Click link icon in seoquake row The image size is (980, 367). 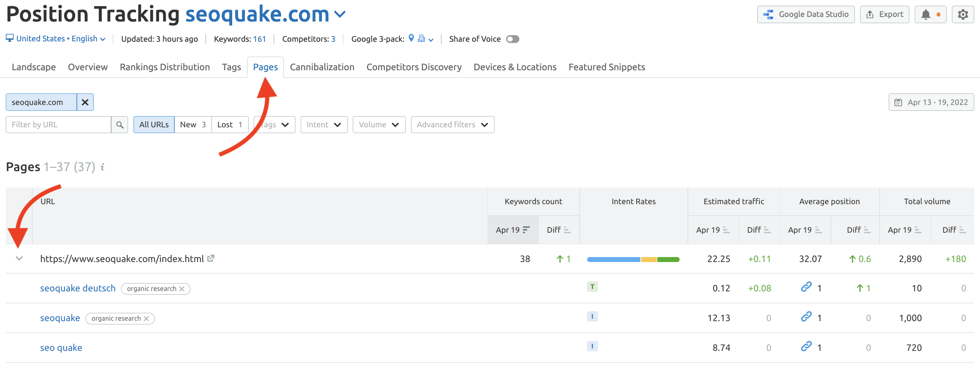point(806,317)
